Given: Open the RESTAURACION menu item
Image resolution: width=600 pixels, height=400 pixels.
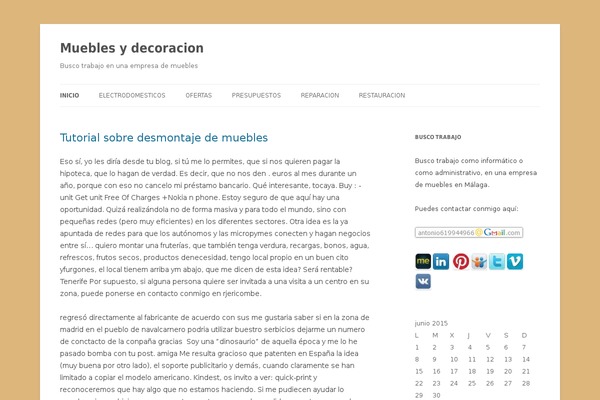Looking at the screenshot, I should coord(382,95).
